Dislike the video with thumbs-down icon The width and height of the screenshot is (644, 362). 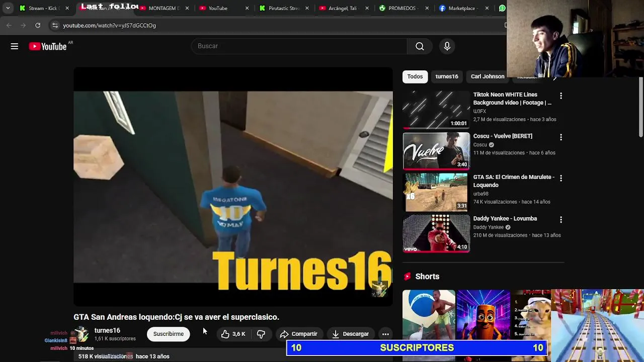[x=261, y=334]
